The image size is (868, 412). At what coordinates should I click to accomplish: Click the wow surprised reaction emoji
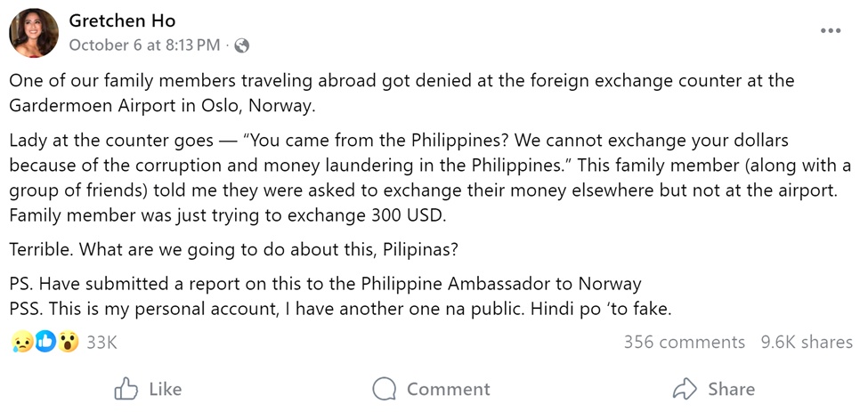pos(69,342)
